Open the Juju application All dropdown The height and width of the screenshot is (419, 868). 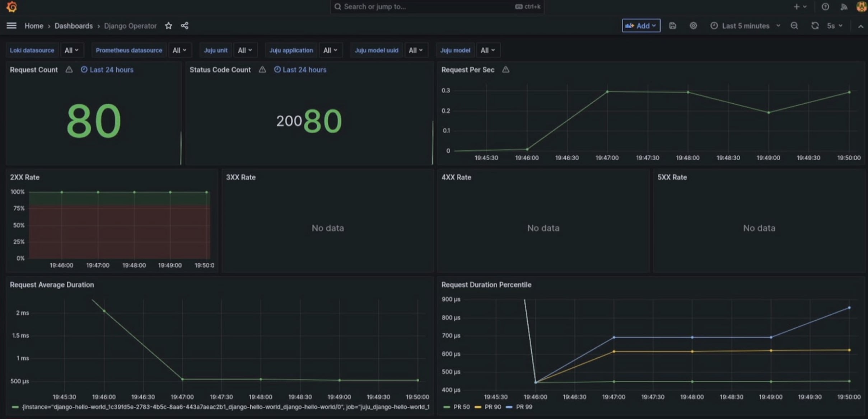[331, 50]
